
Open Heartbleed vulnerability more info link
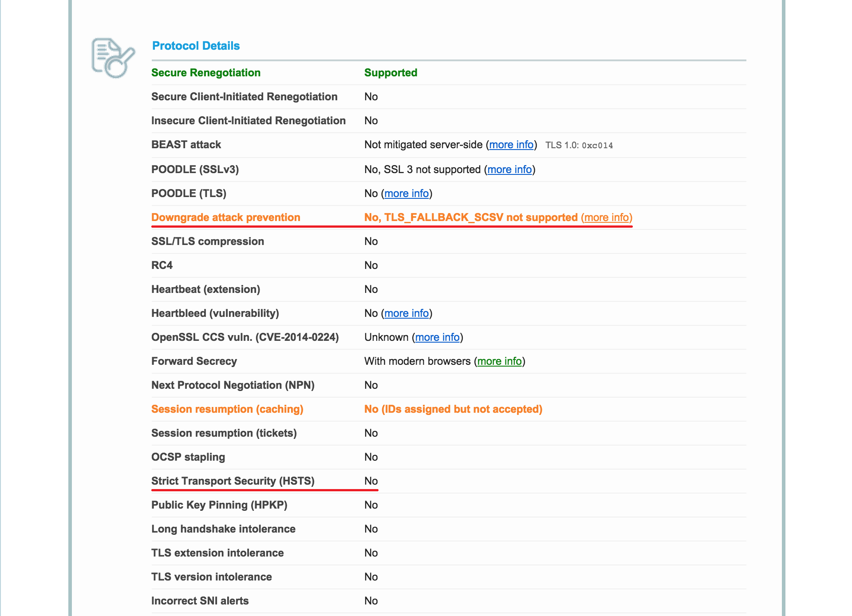[x=406, y=313]
